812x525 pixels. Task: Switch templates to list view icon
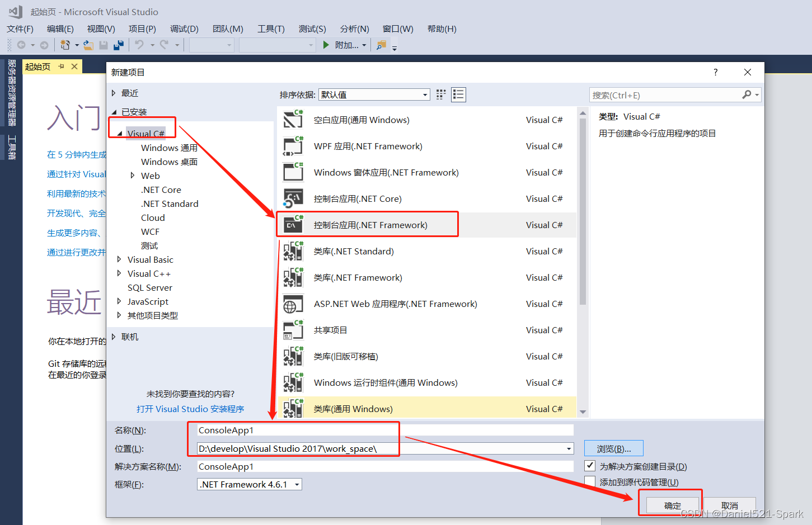click(x=458, y=94)
